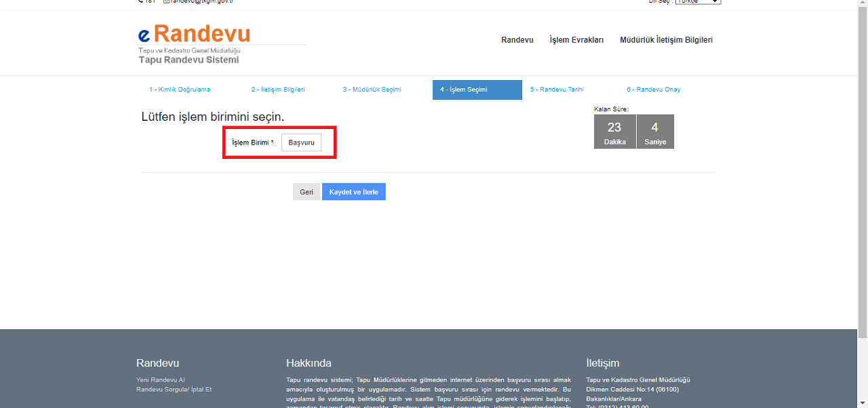Open the İşlem Birimi Başvuru selector
The image size is (868, 408).
(x=301, y=143)
